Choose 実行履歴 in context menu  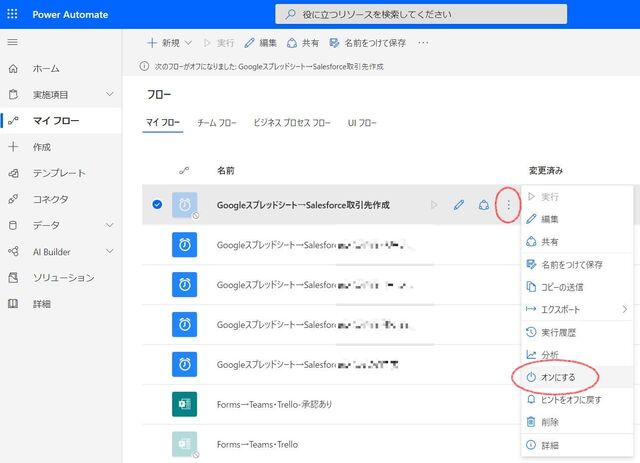point(577,332)
